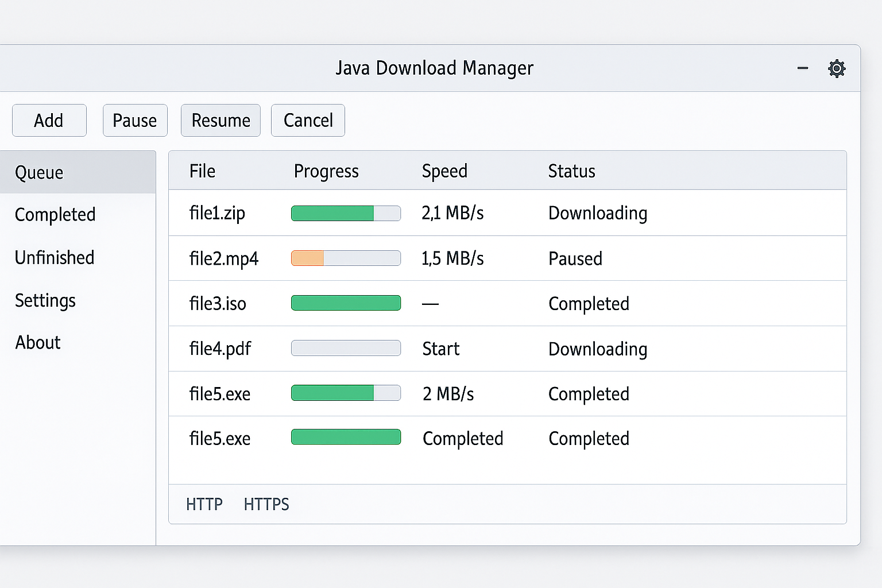The image size is (882, 588).
Task: Show Unfinished downloads in the sidebar
Action: [x=55, y=258]
